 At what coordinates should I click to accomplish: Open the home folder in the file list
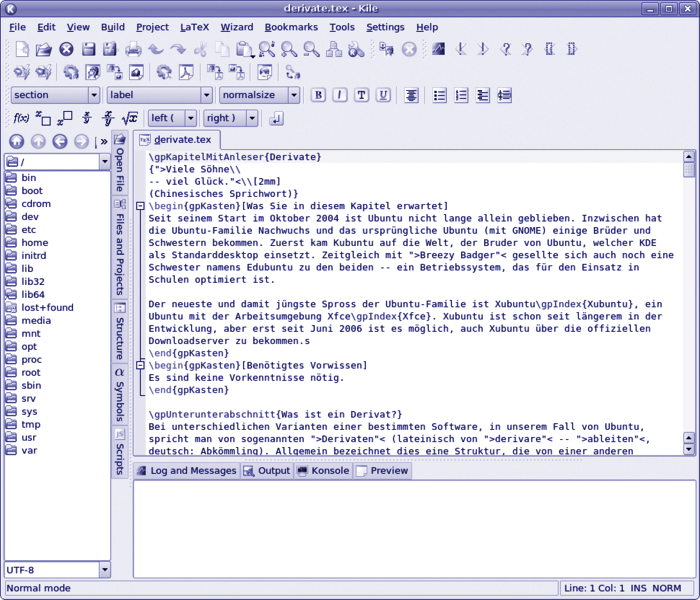[x=34, y=242]
